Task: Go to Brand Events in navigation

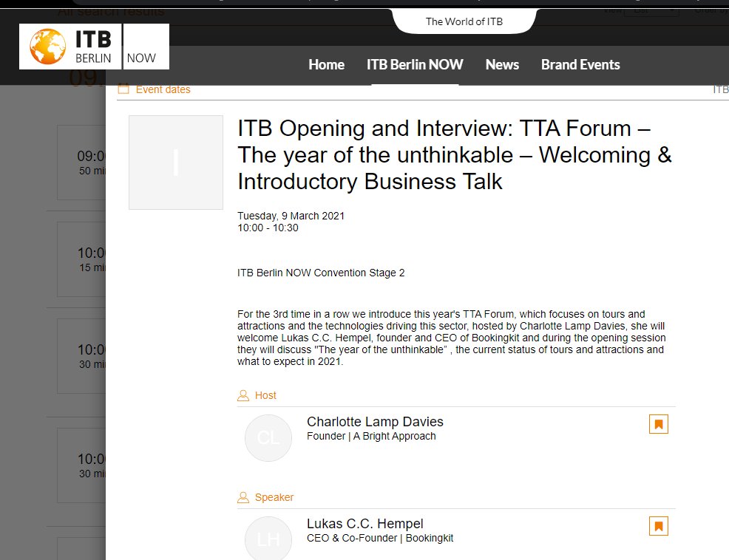Action: [580, 64]
